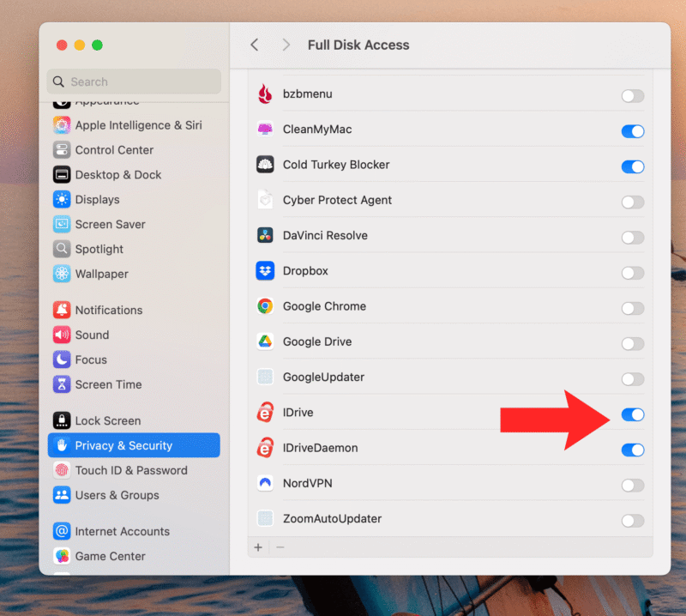Click the Privacy & Security hand icon
This screenshot has height=616, width=686.
pos(62,445)
